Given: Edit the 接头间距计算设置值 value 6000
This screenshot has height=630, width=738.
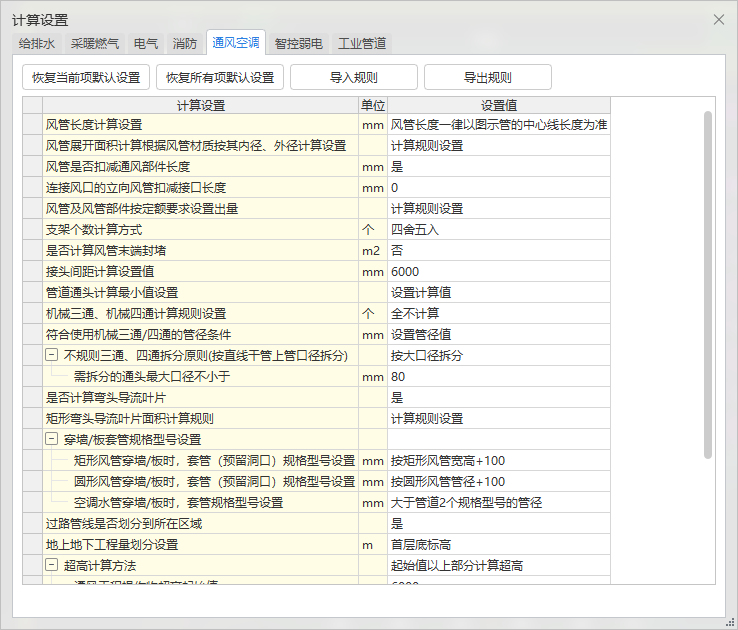Looking at the screenshot, I should [497, 271].
